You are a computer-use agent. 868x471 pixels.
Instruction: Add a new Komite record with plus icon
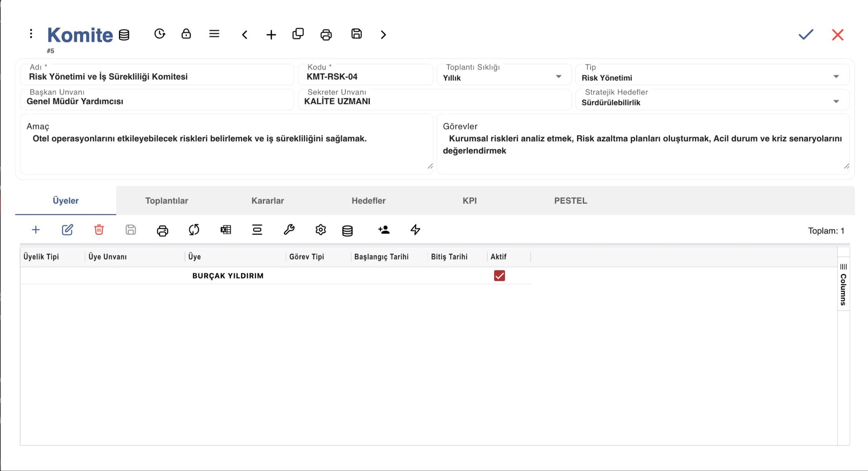point(271,35)
